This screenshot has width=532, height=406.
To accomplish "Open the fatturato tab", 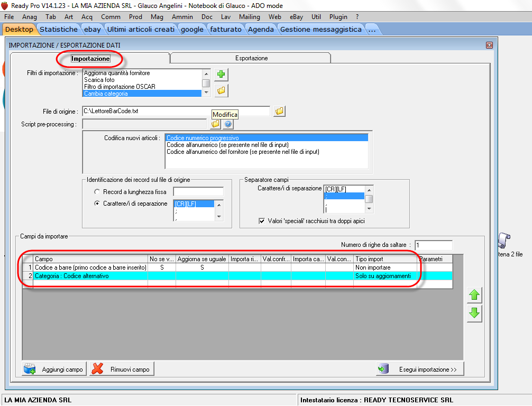I will (226, 30).
